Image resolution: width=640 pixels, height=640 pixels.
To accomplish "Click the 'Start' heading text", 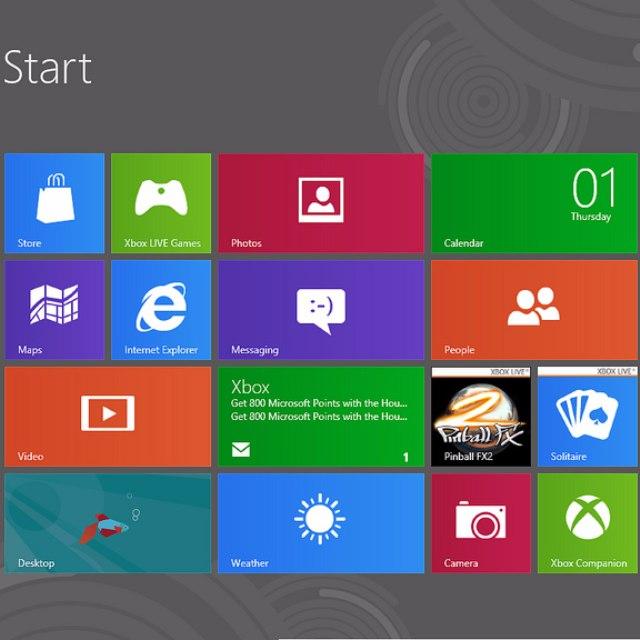I will coord(47,67).
